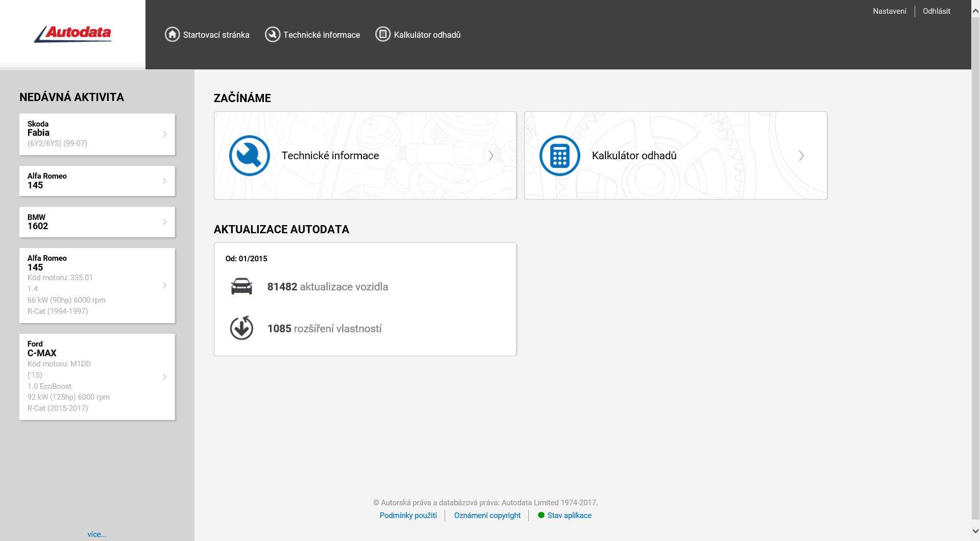Open Technické informace menu item text

[x=322, y=35]
